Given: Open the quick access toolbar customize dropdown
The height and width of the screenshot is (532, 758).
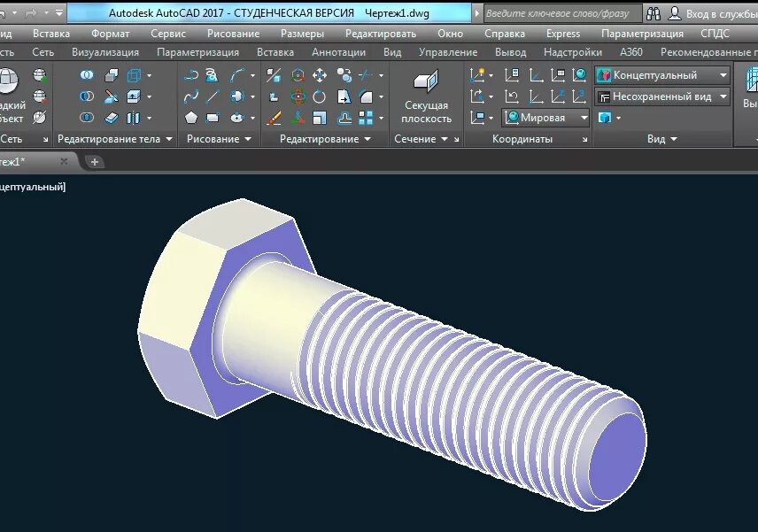Looking at the screenshot, I should coord(59,13).
